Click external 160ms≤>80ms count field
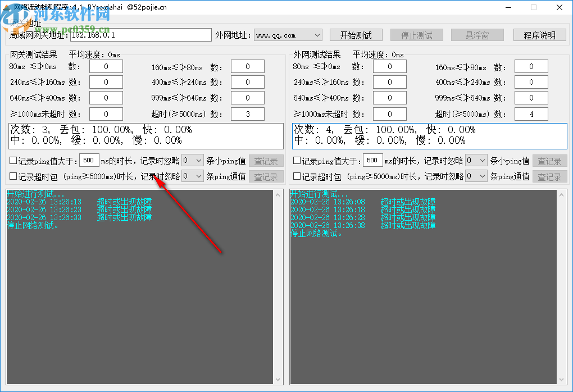This screenshot has width=573, height=392. (x=531, y=66)
